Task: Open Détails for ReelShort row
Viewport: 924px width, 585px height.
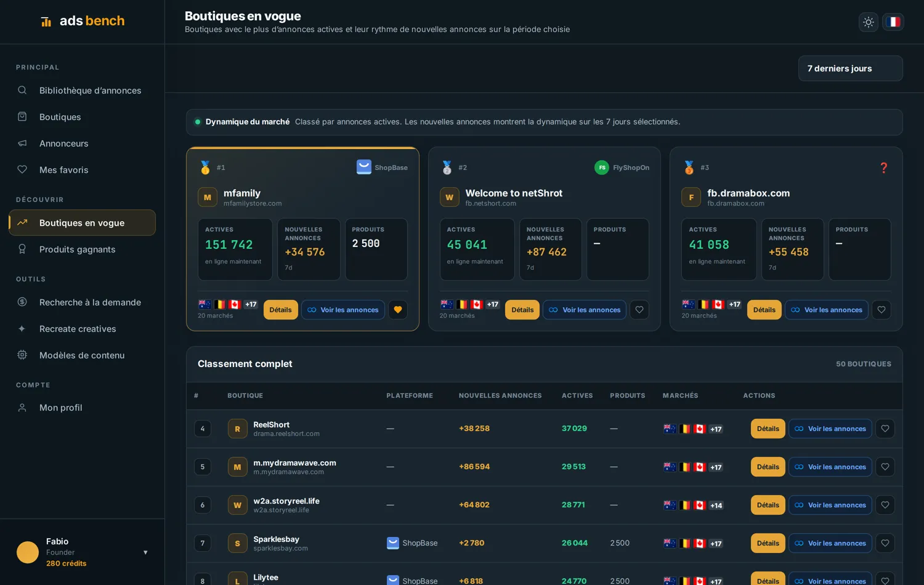Action: click(768, 429)
